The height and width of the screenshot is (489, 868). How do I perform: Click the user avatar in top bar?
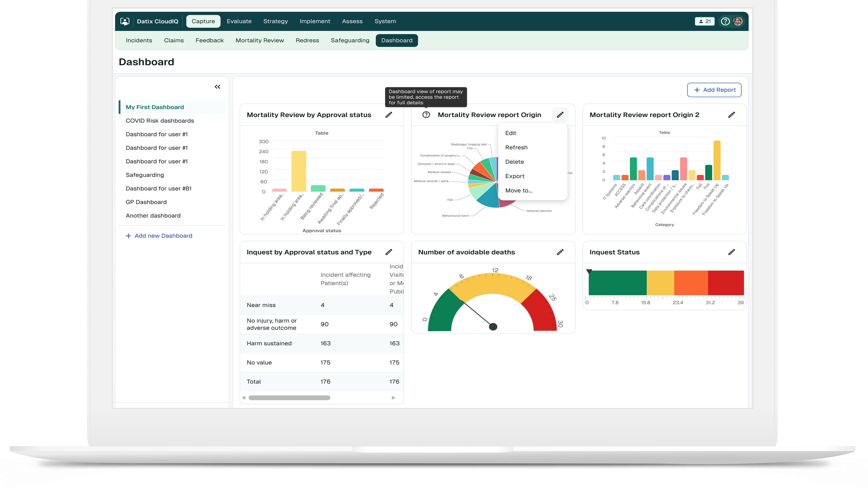tap(738, 21)
